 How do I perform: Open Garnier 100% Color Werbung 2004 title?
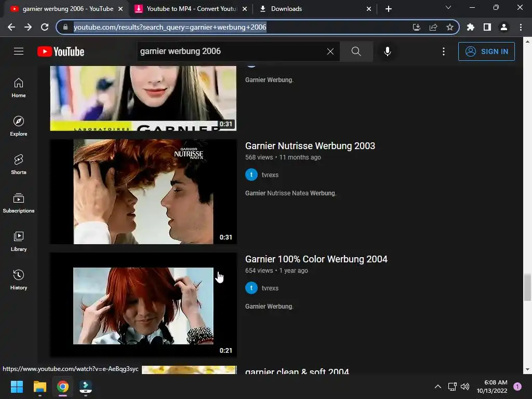[316, 259]
